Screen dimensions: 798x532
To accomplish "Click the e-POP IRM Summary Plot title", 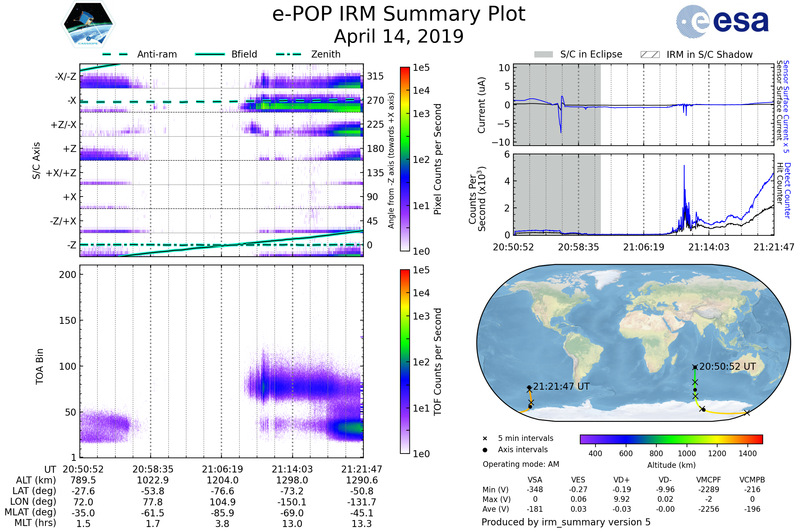I will 399,14.
